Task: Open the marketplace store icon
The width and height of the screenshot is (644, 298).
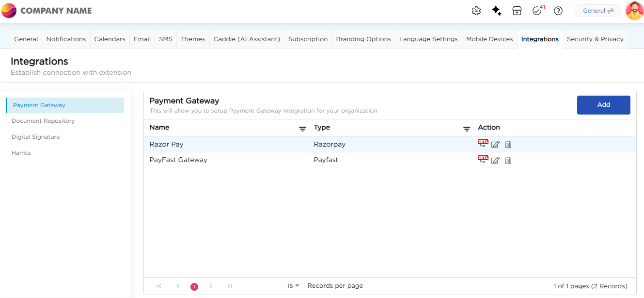Action: tap(517, 11)
